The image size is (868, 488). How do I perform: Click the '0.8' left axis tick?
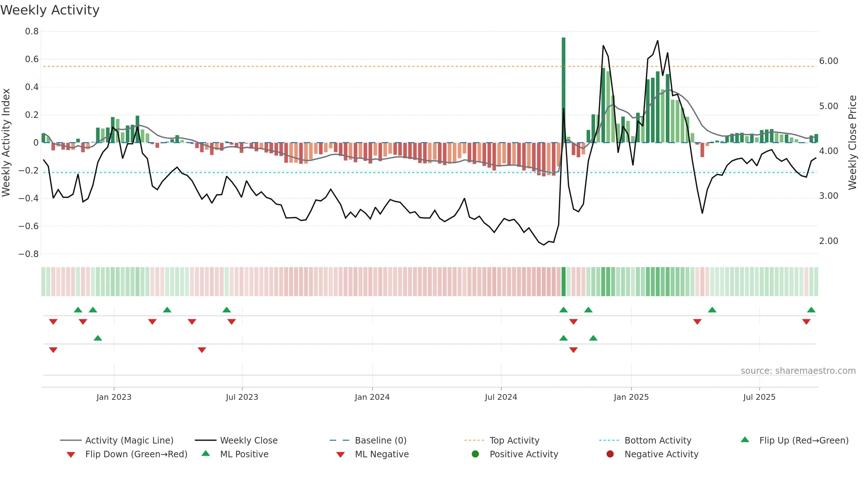click(32, 31)
